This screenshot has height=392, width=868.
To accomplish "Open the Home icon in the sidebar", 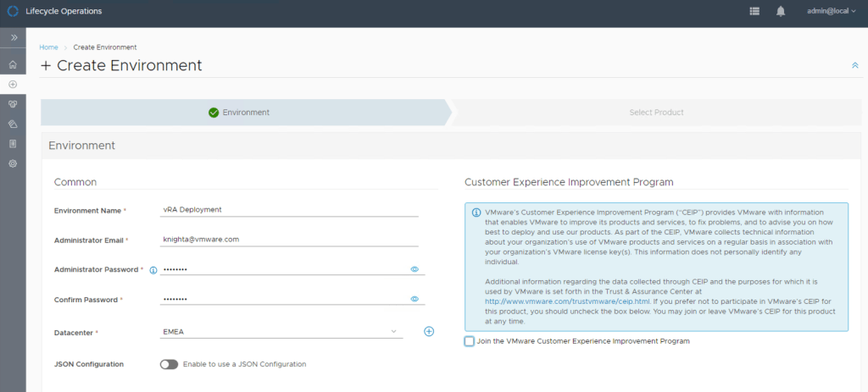I will click(13, 64).
